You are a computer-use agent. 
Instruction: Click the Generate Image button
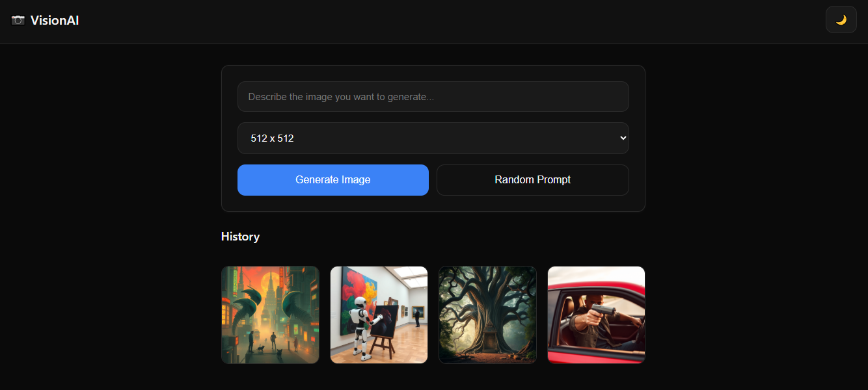pyautogui.click(x=332, y=179)
